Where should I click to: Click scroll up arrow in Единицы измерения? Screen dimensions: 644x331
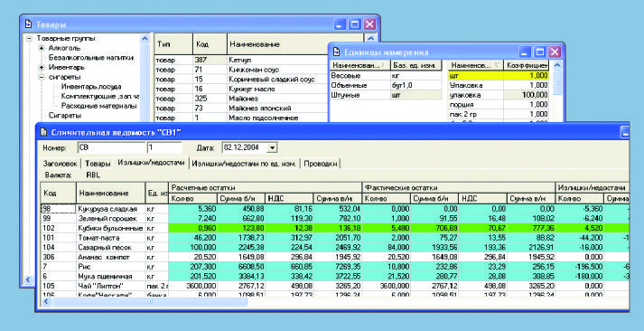coord(557,65)
